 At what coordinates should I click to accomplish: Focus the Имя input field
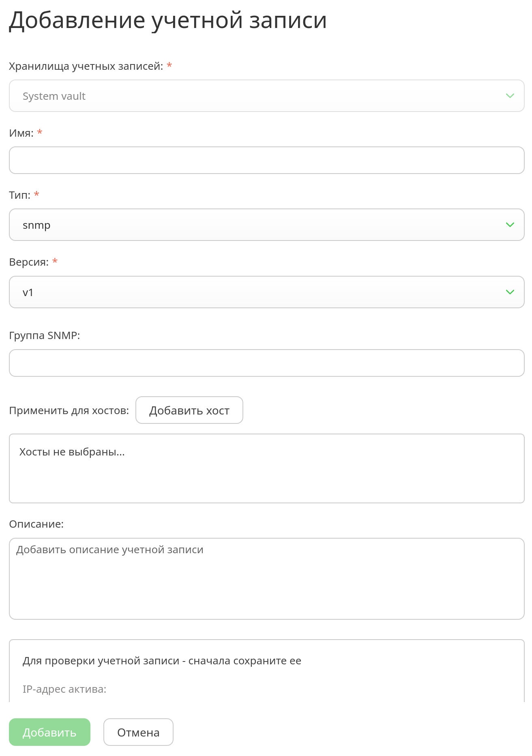point(266,160)
